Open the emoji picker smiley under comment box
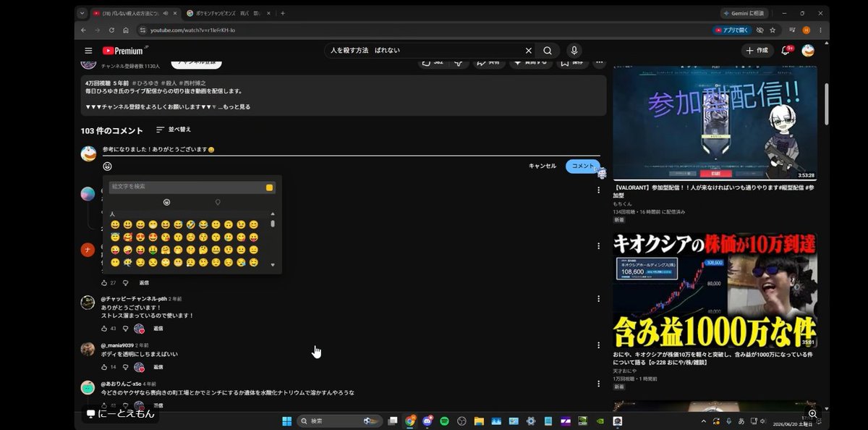868x430 pixels. point(108,166)
